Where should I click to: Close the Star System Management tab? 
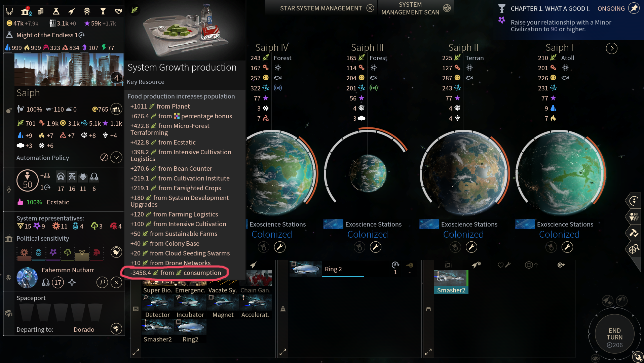(370, 8)
